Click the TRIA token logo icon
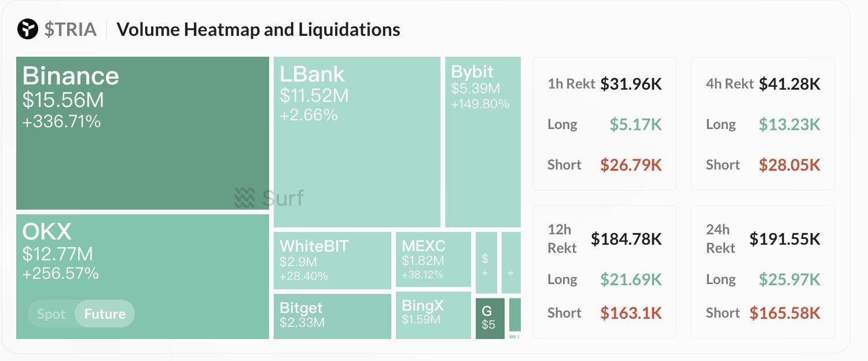The image size is (868, 361). point(27,29)
